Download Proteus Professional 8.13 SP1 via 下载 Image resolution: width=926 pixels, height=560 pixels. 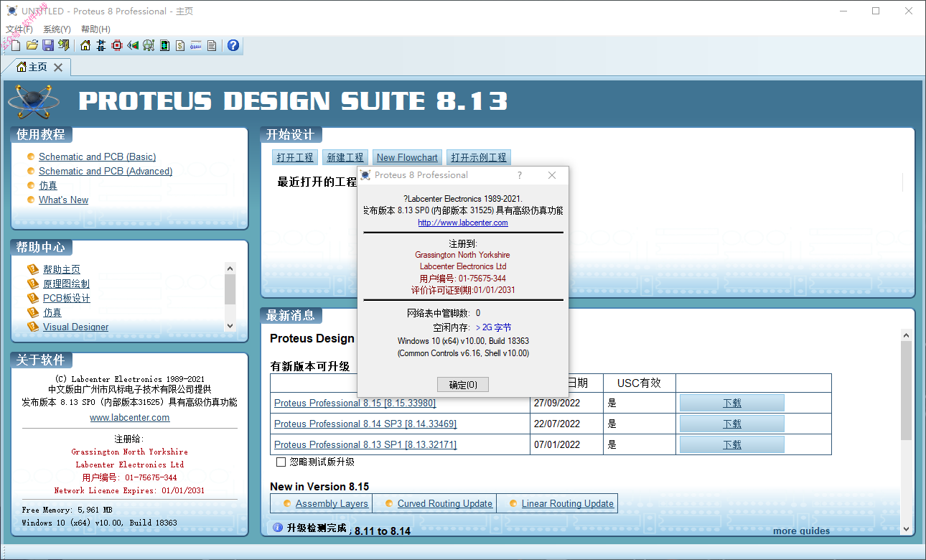point(732,444)
